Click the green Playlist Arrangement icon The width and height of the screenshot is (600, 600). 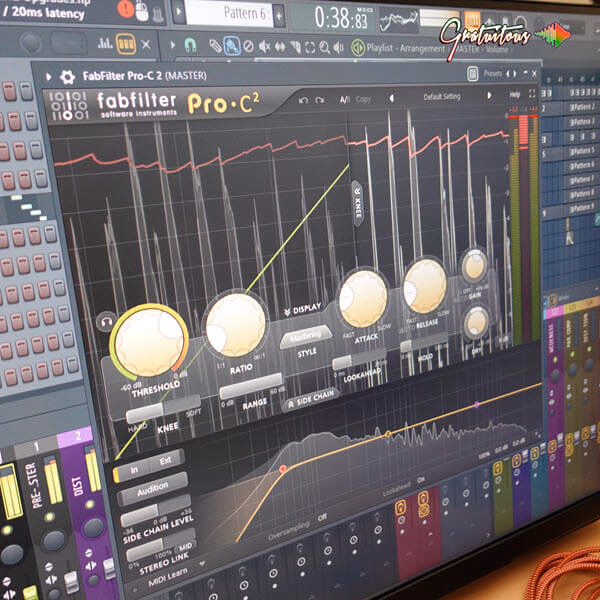point(358,47)
